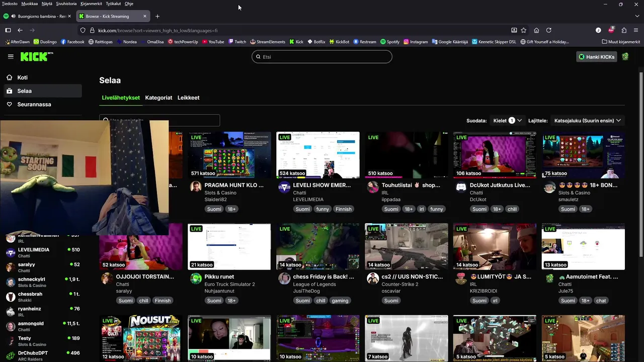This screenshot has width=644, height=362.
Task: Open asmongold in the sidebar channel list
Action: click(x=42, y=326)
